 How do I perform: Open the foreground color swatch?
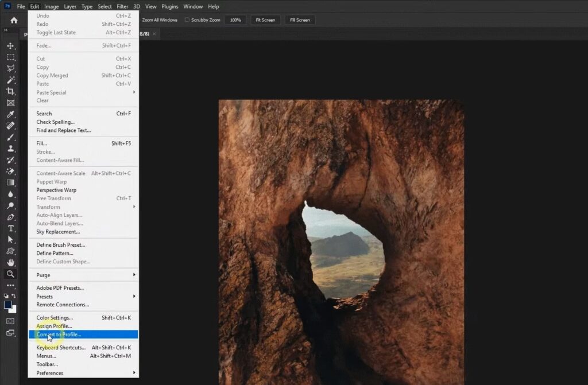[8, 305]
